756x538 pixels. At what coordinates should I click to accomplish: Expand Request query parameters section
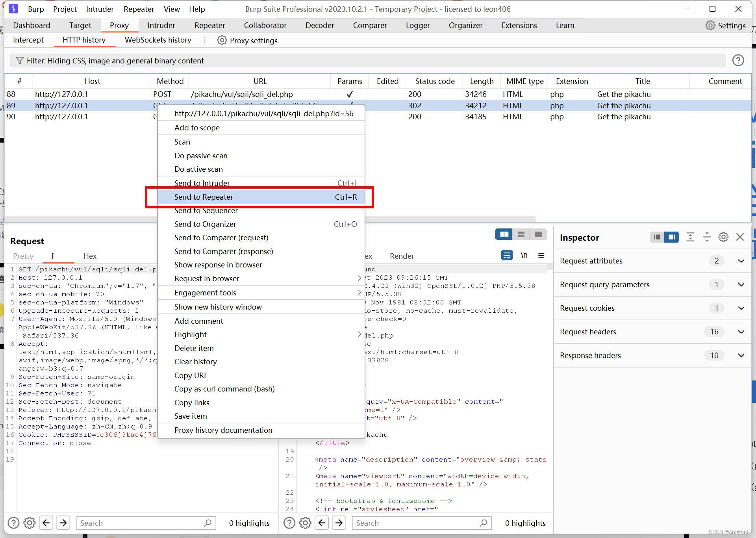coord(740,284)
